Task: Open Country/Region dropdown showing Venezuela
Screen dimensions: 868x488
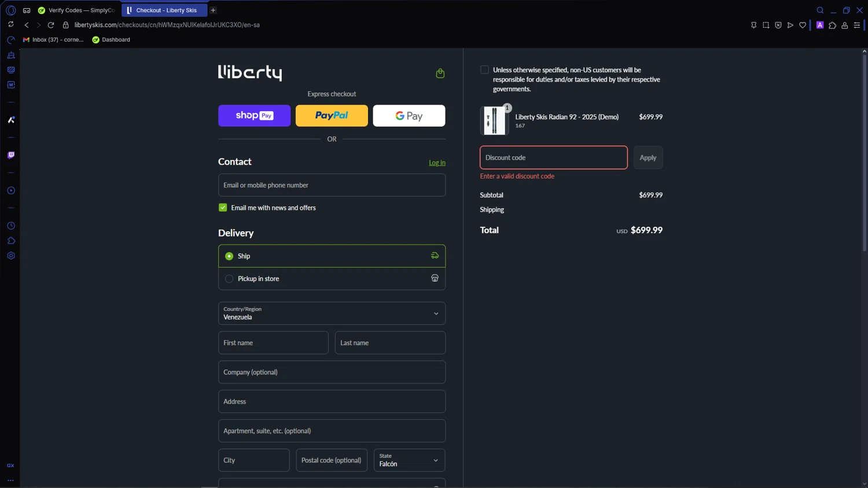Action: coord(332,313)
